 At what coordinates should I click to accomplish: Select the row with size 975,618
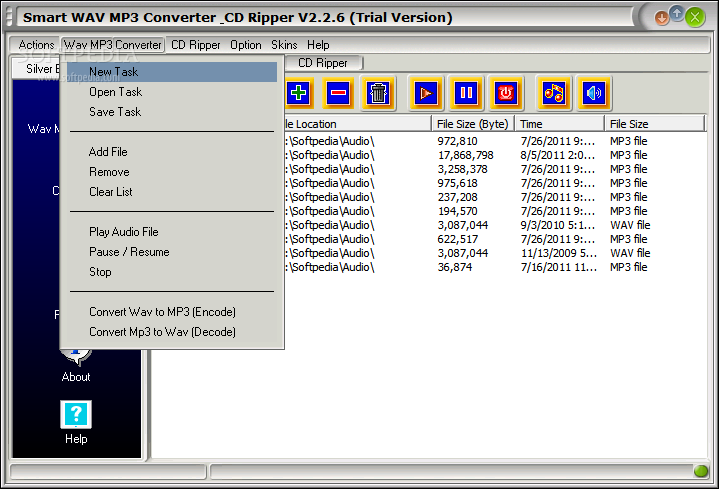click(494, 183)
